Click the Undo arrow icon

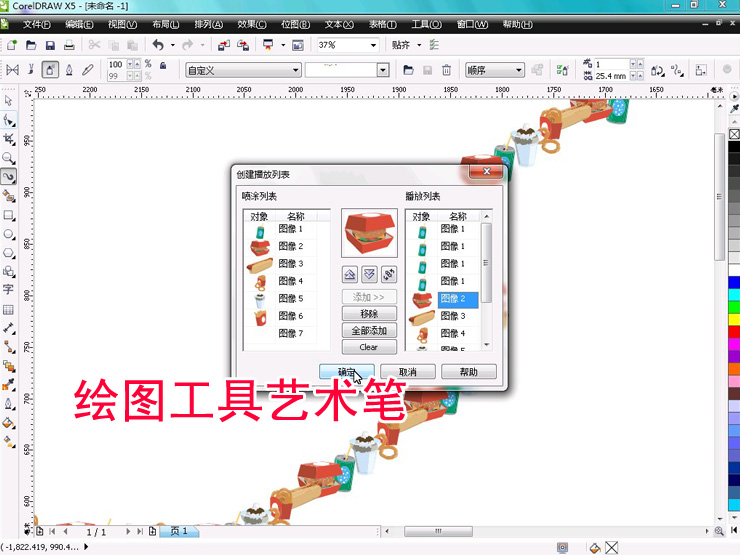(157, 45)
